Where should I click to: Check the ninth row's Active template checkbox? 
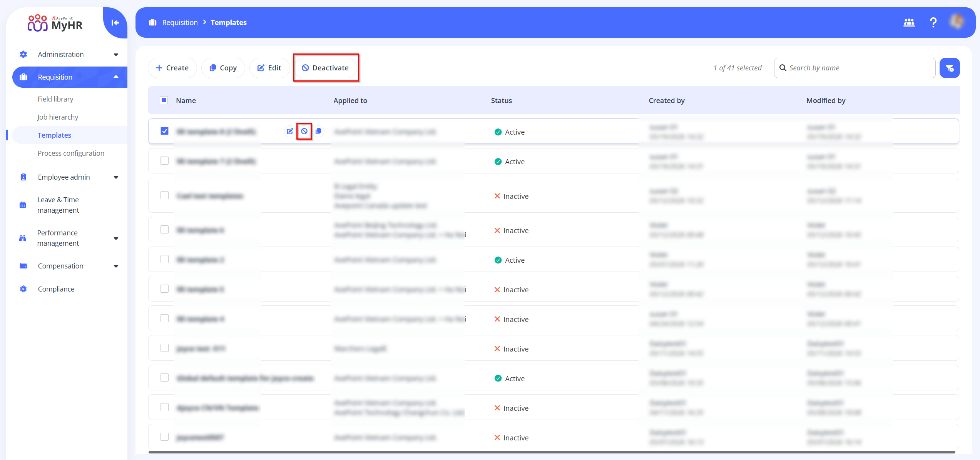(x=164, y=378)
